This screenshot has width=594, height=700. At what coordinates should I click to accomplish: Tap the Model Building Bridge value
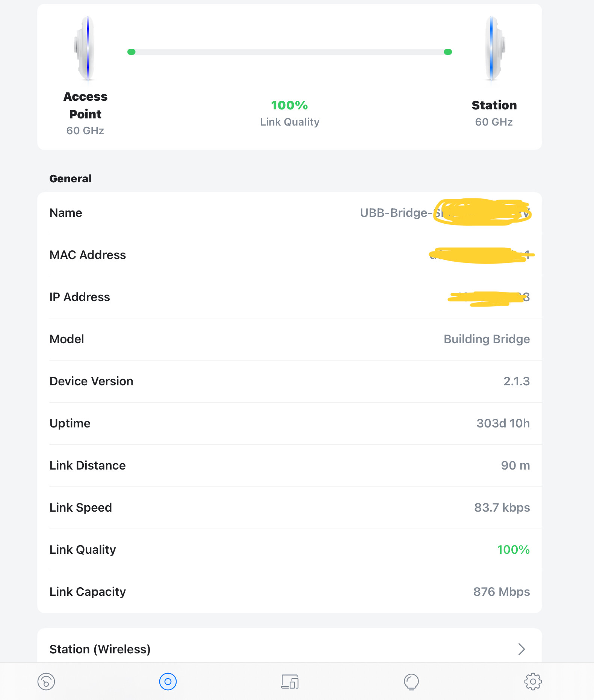487,339
